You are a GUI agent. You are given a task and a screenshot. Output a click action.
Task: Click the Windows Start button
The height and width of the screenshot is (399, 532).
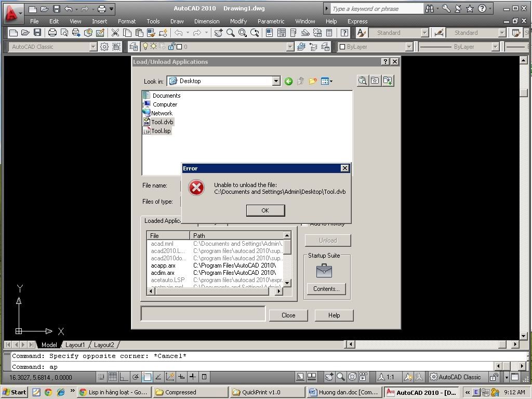pyautogui.click(x=14, y=392)
